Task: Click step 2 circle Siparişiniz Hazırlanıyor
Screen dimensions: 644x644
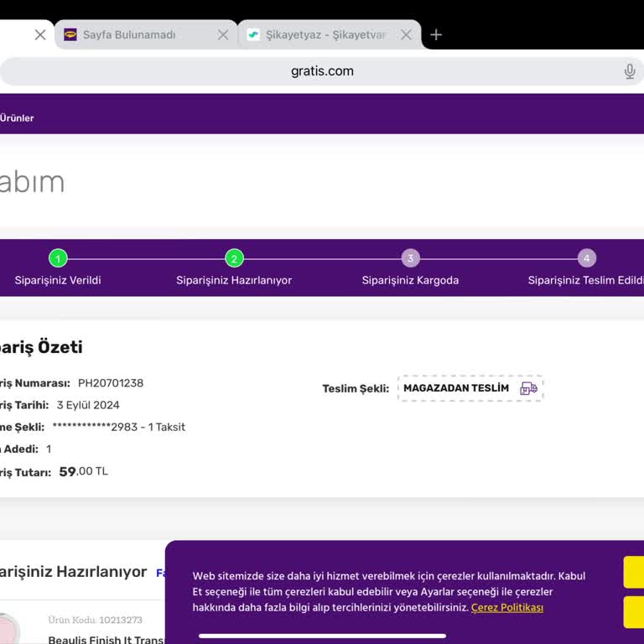Action: (234, 258)
